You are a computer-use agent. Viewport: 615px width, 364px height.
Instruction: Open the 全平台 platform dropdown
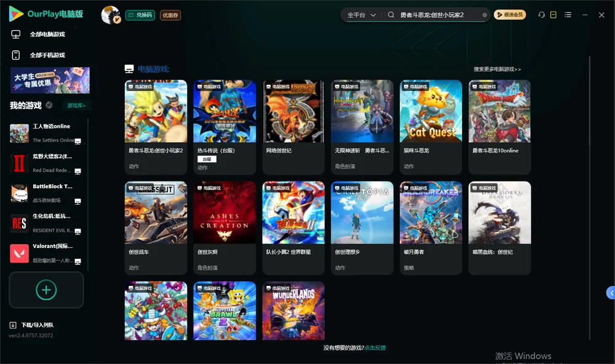[361, 15]
